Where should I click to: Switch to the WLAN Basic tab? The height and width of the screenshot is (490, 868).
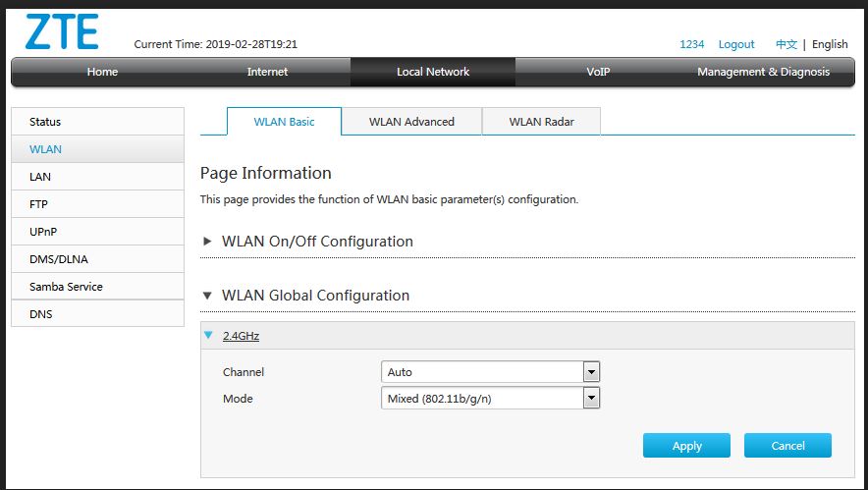(x=284, y=122)
